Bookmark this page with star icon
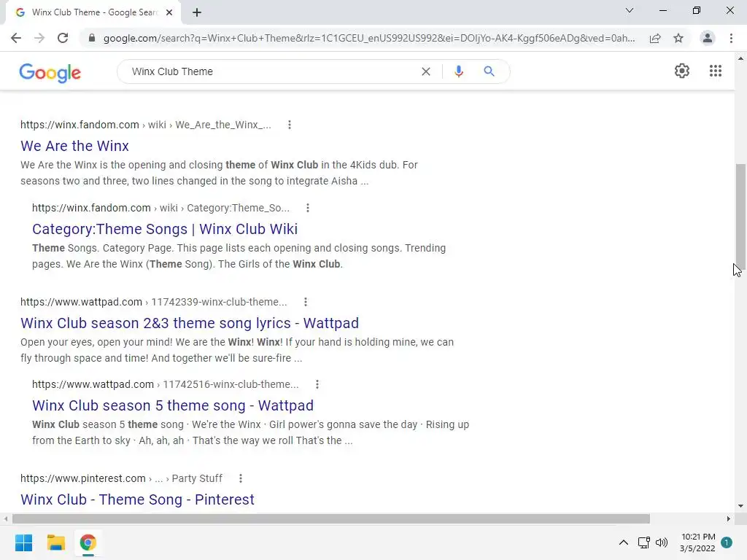 tap(678, 38)
